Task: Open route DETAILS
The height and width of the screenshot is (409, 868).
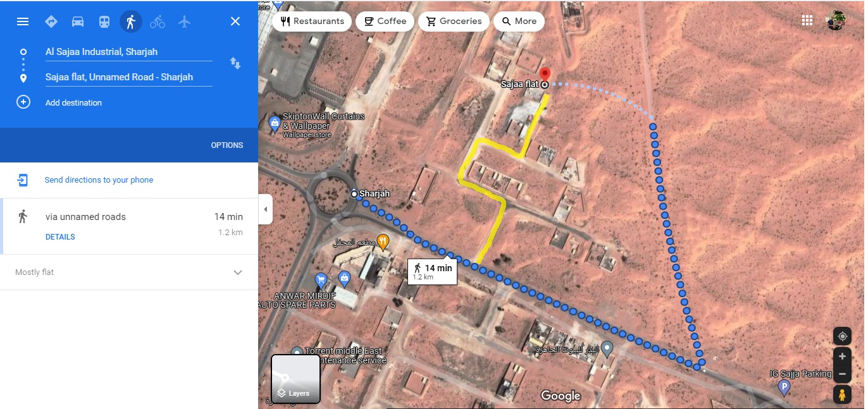Action: (60, 237)
